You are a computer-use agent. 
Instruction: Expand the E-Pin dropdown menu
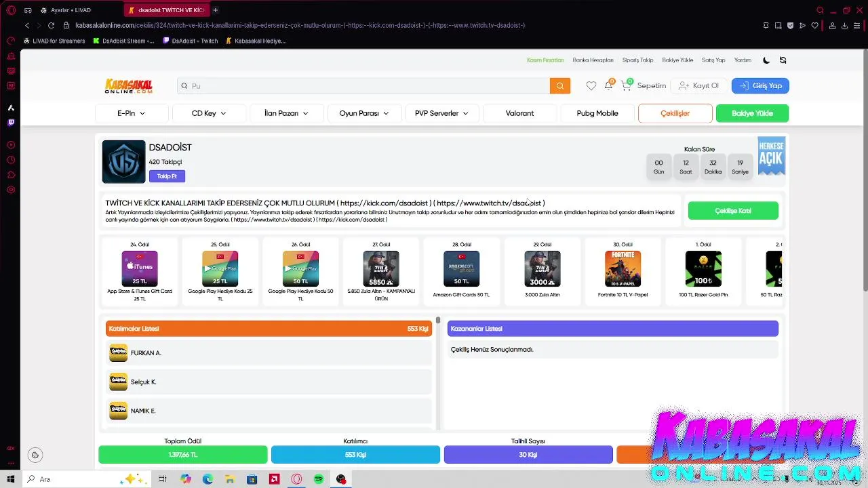click(132, 113)
